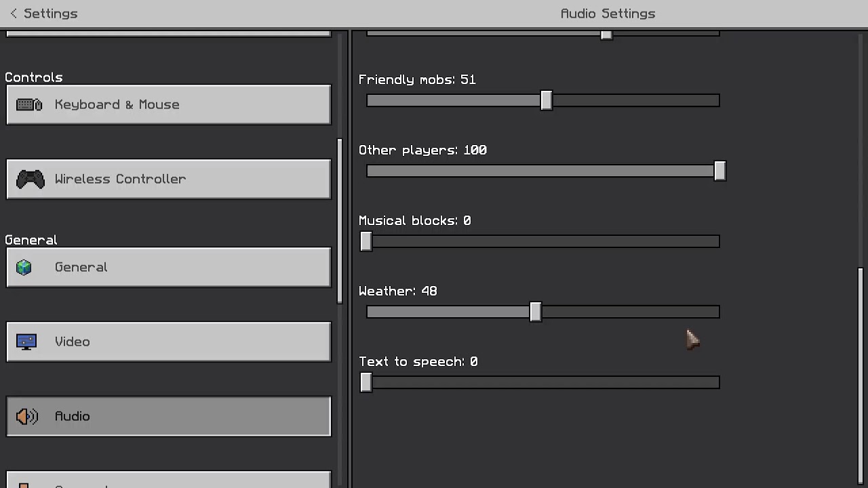The height and width of the screenshot is (488, 868).
Task: Click the monitor icon for Video
Action: click(26, 342)
